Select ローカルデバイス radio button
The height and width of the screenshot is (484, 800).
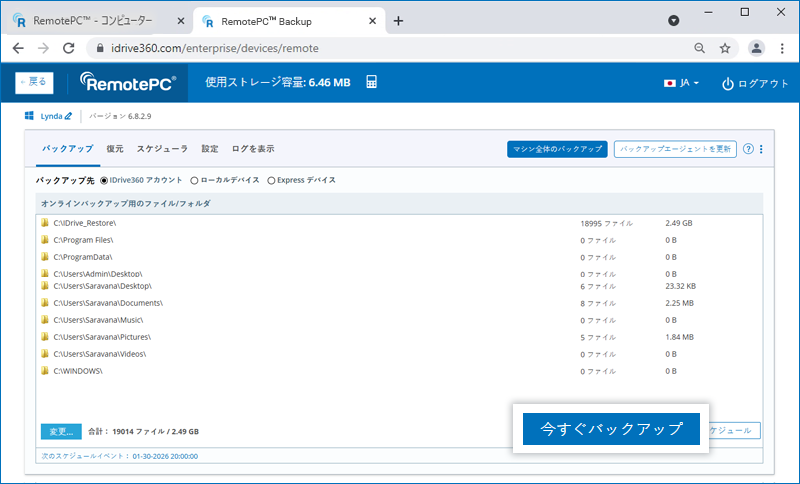tap(194, 181)
